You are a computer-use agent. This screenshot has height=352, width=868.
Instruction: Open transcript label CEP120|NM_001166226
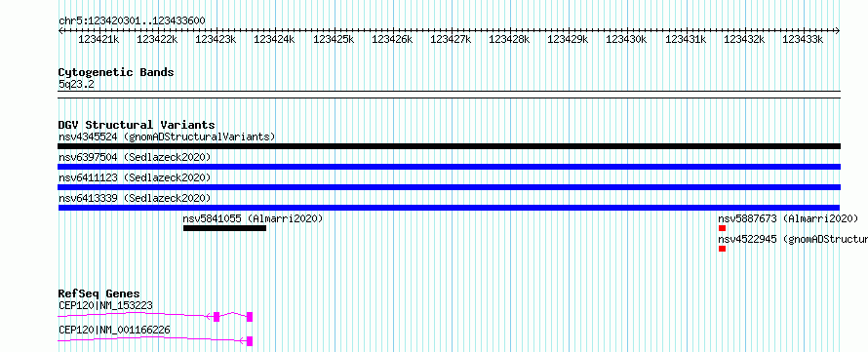pos(114,331)
